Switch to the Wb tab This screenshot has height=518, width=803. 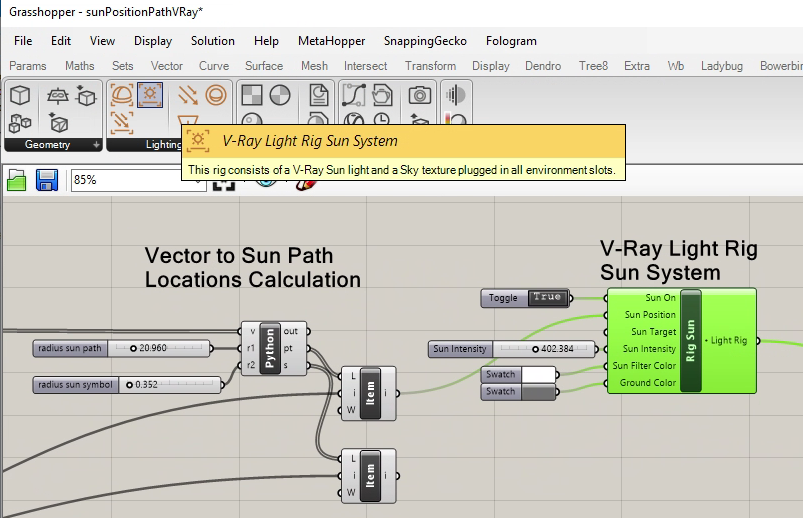pos(676,66)
